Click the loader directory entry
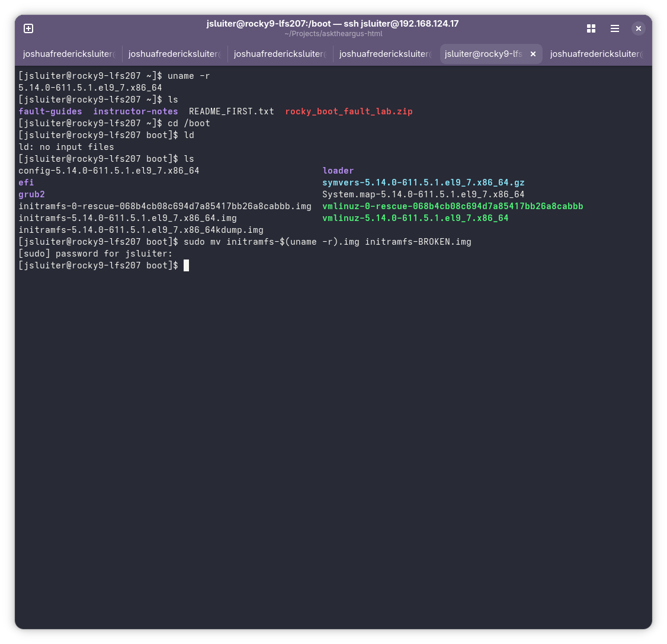667x644 pixels. click(338, 171)
